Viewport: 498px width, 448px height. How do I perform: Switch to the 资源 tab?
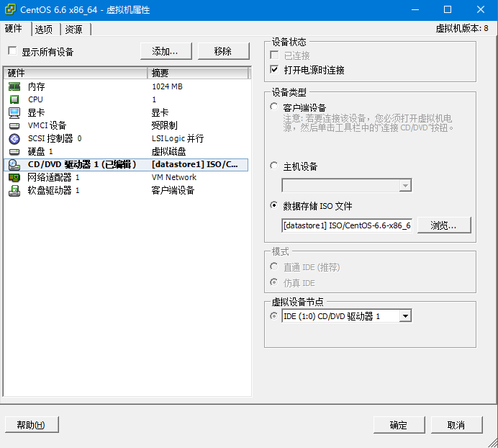(x=74, y=30)
